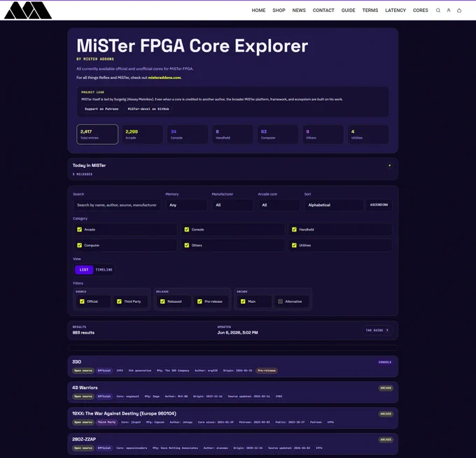
Task: Select CORES in top navigation
Action: coord(421,10)
